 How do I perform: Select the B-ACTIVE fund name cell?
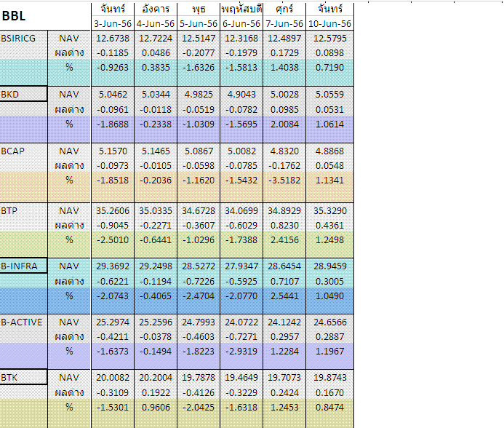[22, 322]
